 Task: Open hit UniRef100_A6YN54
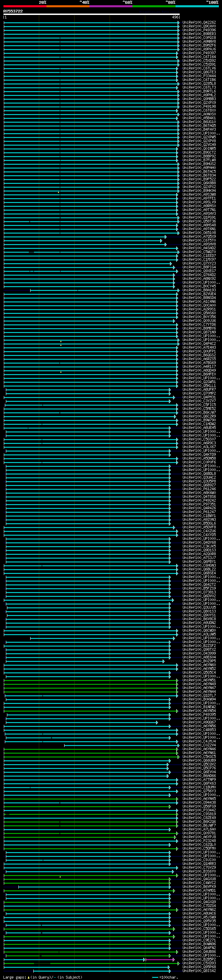click(199, 711)
